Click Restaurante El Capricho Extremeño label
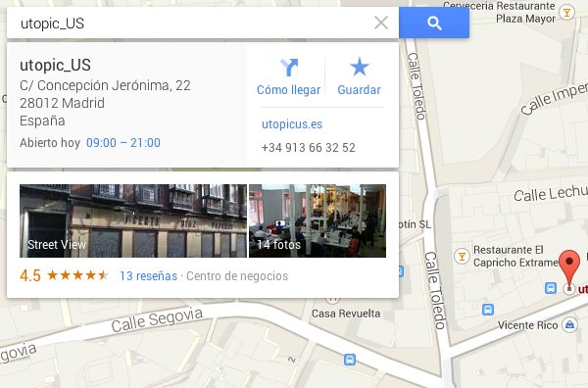This screenshot has width=588, height=388. [x=516, y=256]
